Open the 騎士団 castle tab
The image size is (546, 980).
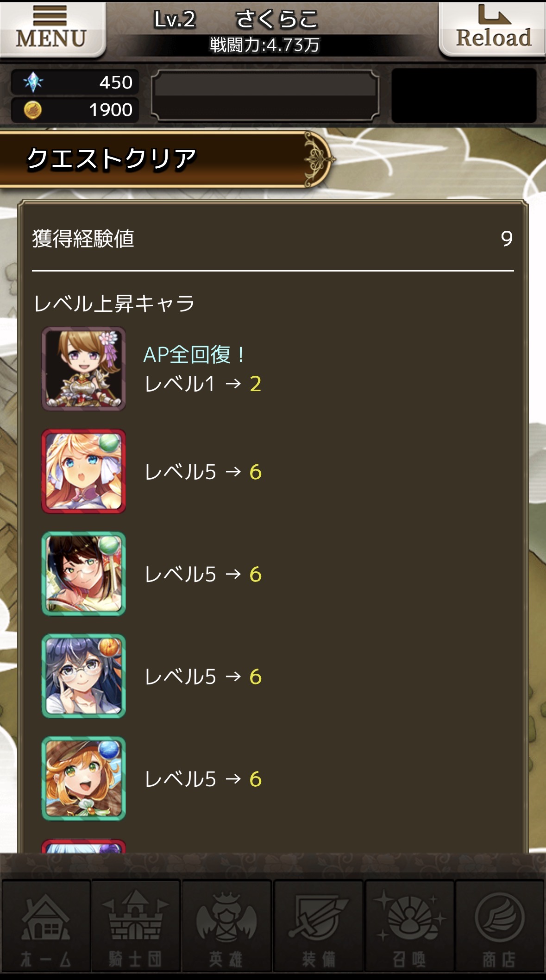click(136, 926)
